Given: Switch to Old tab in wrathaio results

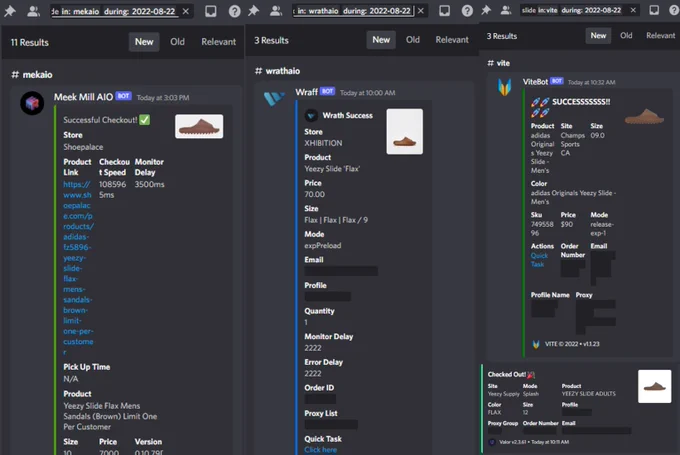Looking at the screenshot, I should coord(413,39).
